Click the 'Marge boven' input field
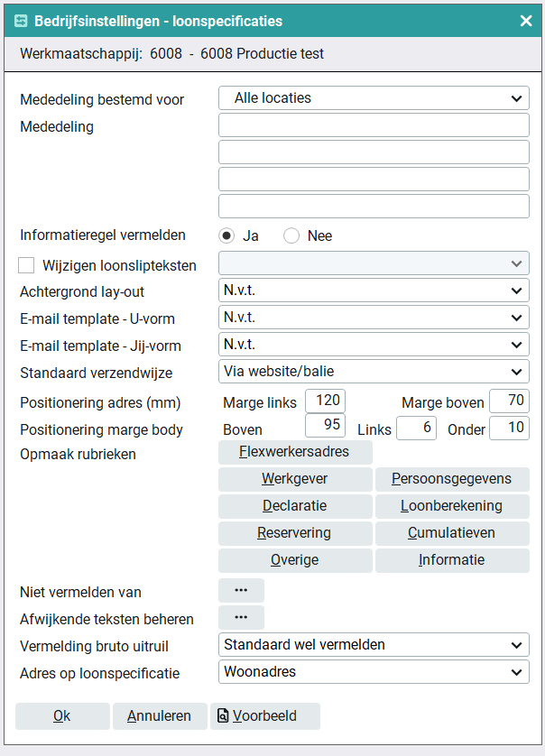This screenshot has height=756, width=545. (x=510, y=401)
